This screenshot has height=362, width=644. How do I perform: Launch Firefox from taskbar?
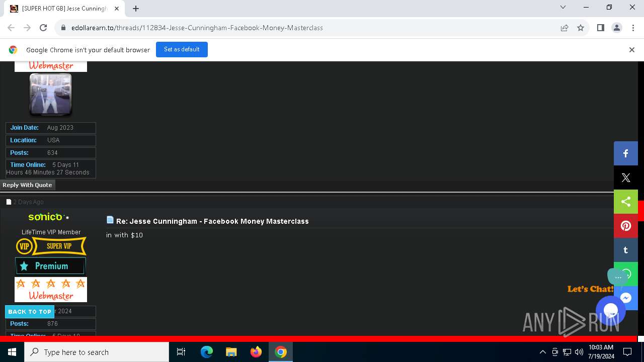click(256, 352)
